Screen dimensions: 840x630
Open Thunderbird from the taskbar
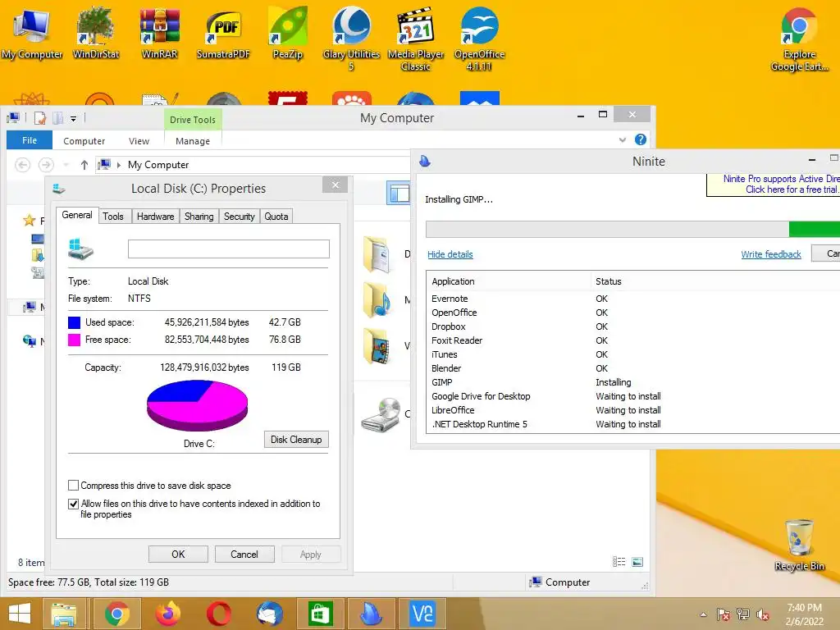pos(269,614)
